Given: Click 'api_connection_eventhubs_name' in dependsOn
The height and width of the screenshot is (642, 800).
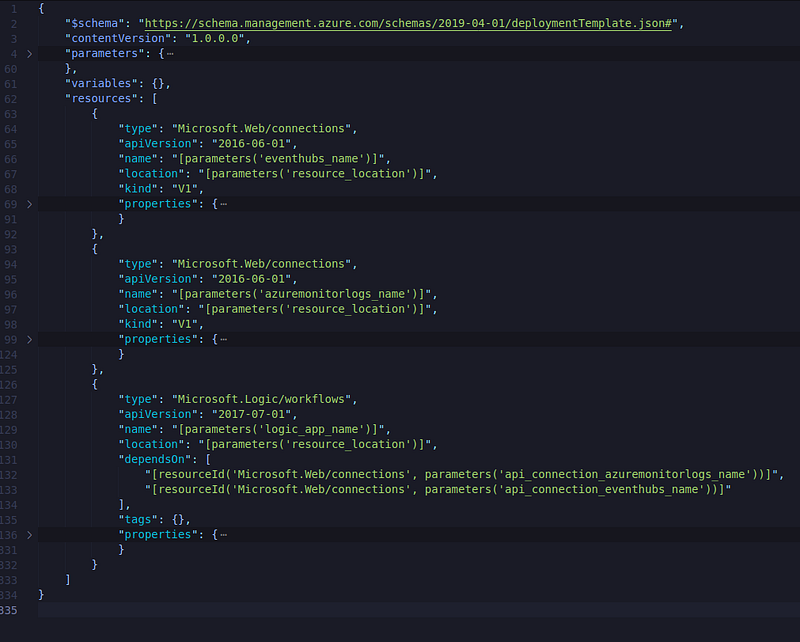Looking at the screenshot, I should coord(602,489).
